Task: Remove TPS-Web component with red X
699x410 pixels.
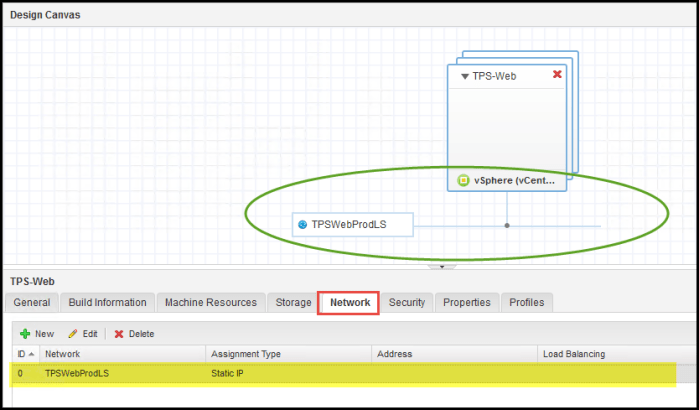Action: [557, 75]
